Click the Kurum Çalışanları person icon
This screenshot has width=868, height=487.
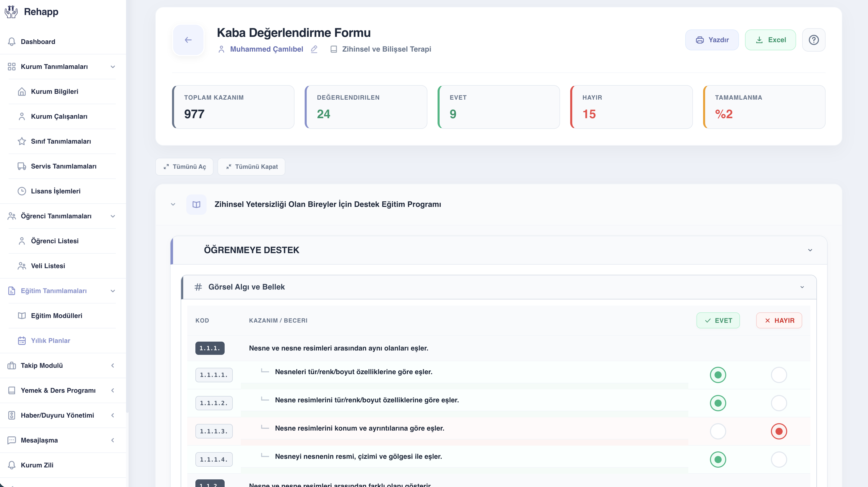click(x=22, y=116)
